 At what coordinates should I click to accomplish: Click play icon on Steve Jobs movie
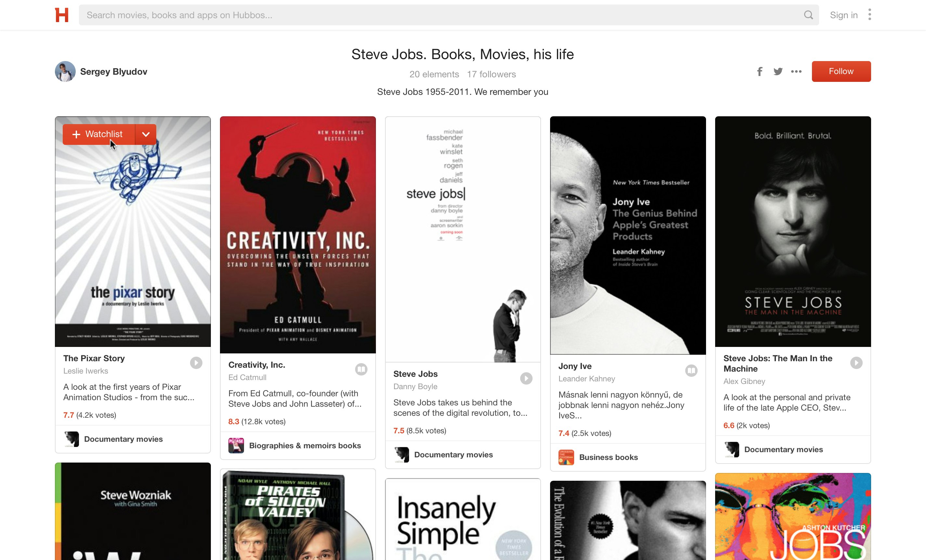[x=526, y=378]
